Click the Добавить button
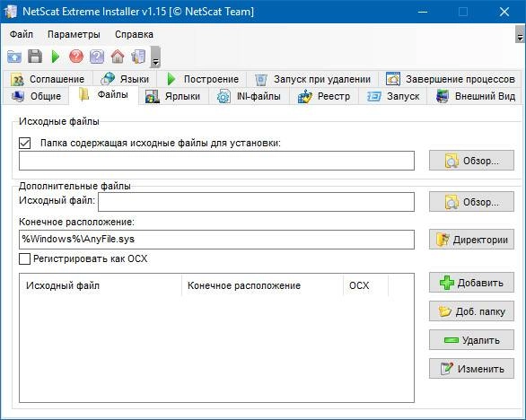Viewport: 526px width, 420px height. point(471,283)
